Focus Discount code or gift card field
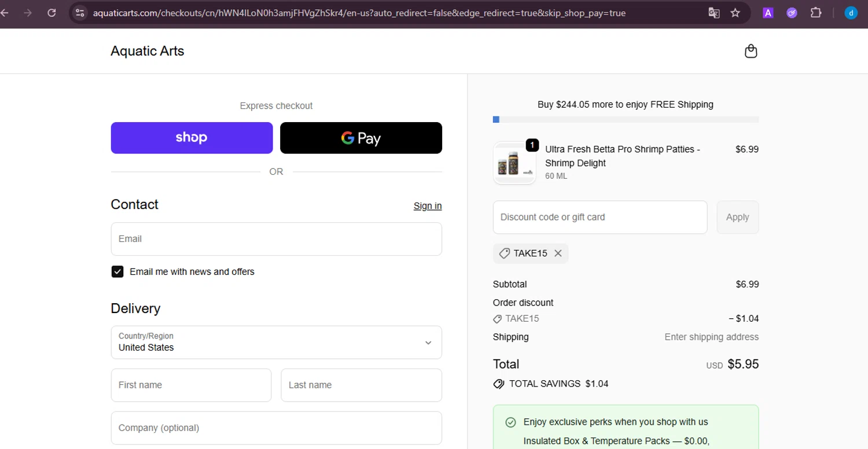 pyautogui.click(x=600, y=217)
